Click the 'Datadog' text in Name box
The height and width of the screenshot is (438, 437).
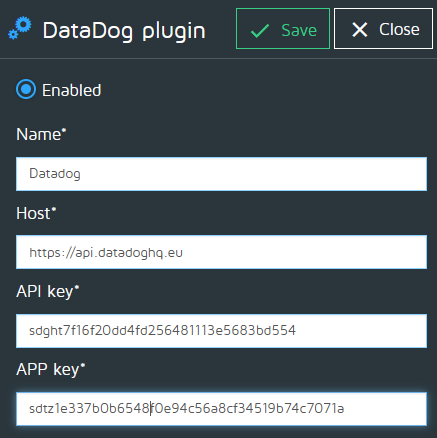click(x=55, y=174)
